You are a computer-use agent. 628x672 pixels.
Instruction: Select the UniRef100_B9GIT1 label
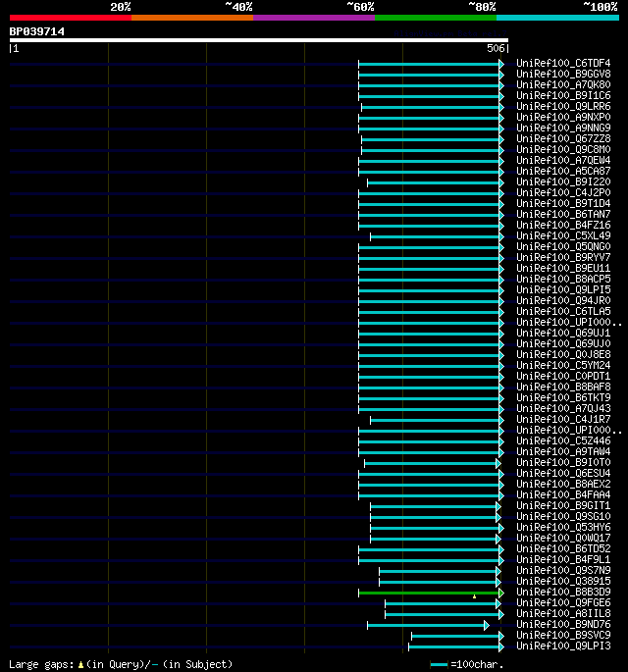[x=563, y=505]
